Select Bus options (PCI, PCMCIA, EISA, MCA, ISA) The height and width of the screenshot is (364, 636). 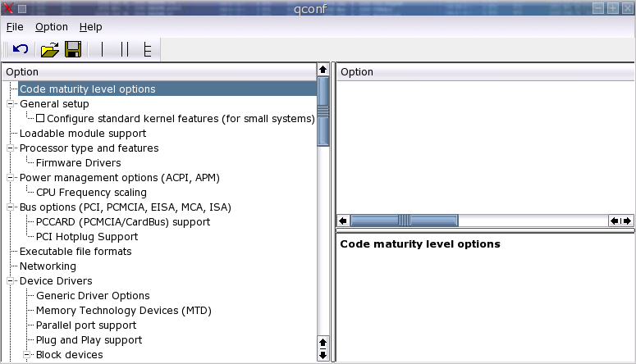click(x=126, y=207)
